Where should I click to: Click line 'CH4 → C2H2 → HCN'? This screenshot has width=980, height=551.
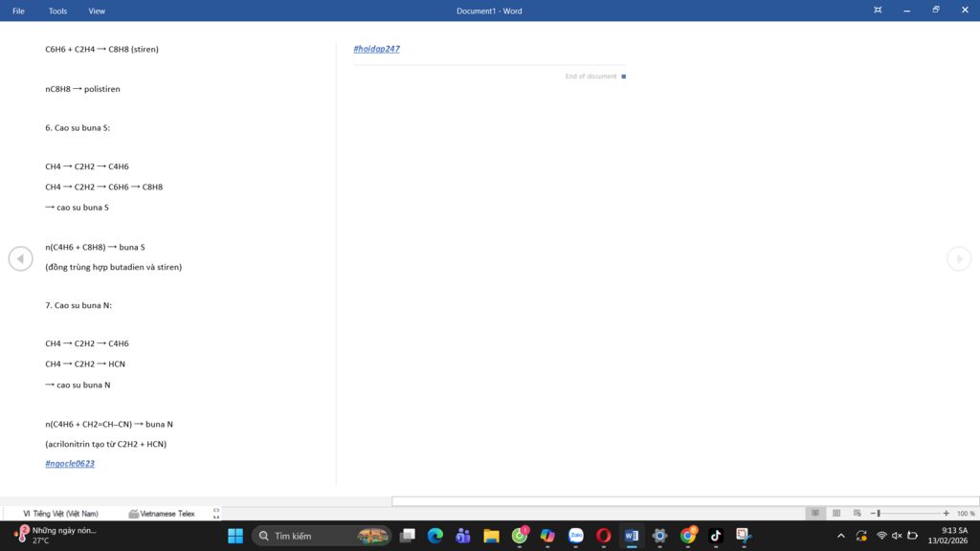85,364
